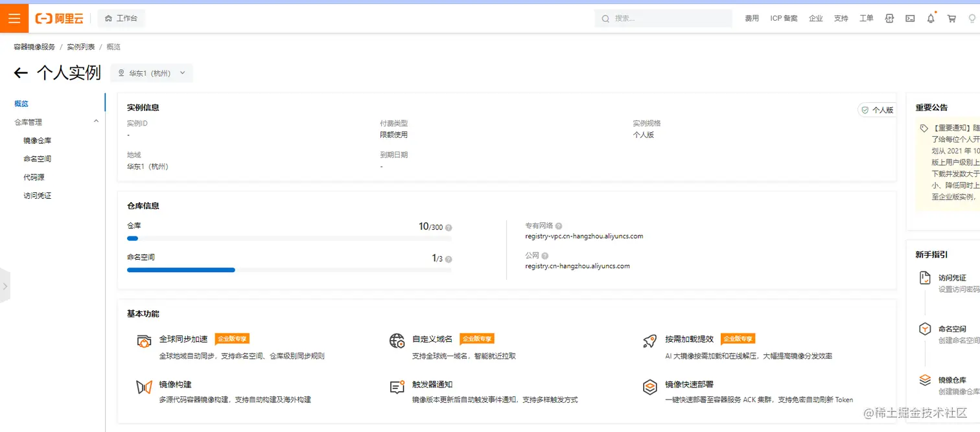
Task: Click the 企业版专享 tag beside 自定义域名
Action: point(477,339)
